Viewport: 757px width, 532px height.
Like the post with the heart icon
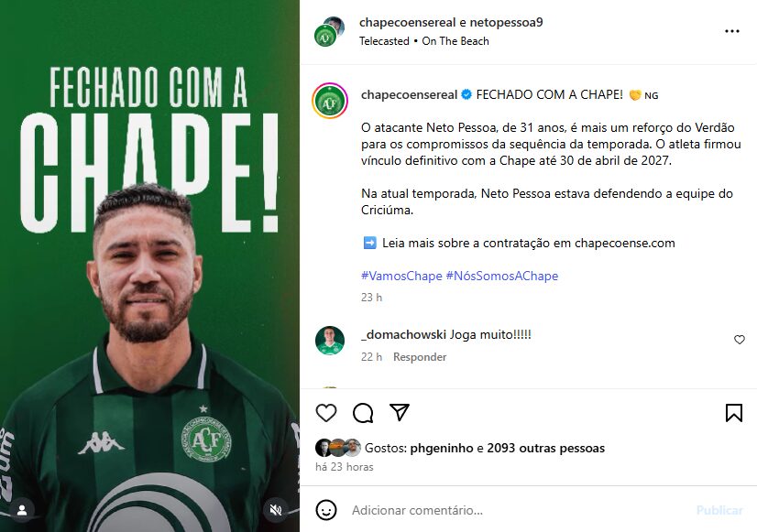pos(326,413)
